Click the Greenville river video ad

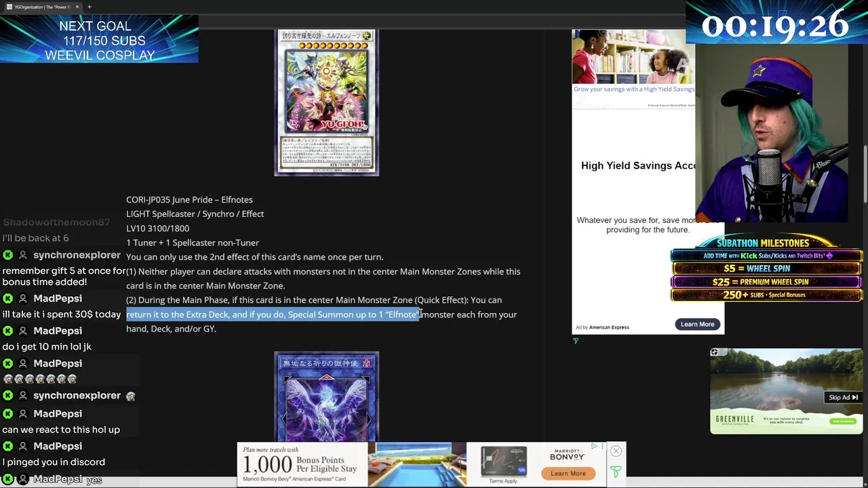click(786, 391)
